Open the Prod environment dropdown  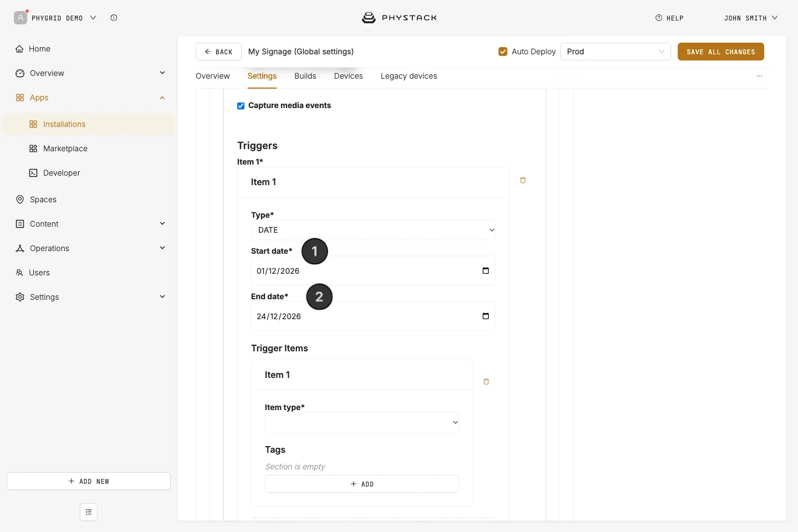[x=616, y=52]
